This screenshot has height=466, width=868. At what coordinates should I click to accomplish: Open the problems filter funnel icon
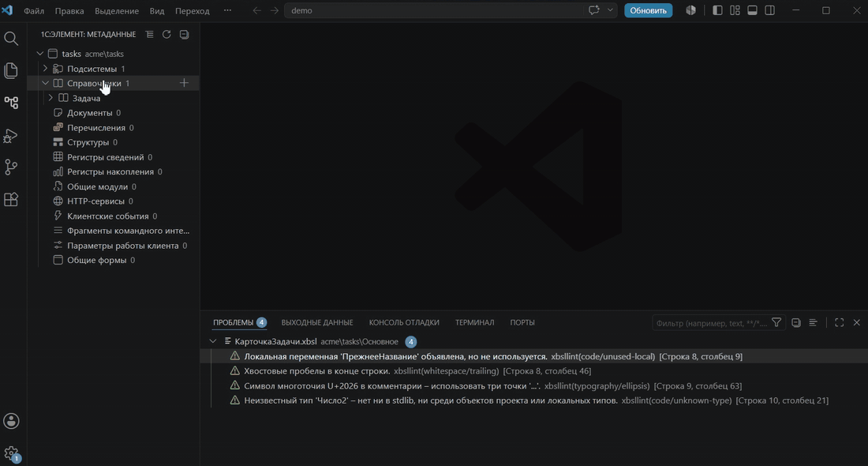click(x=776, y=322)
